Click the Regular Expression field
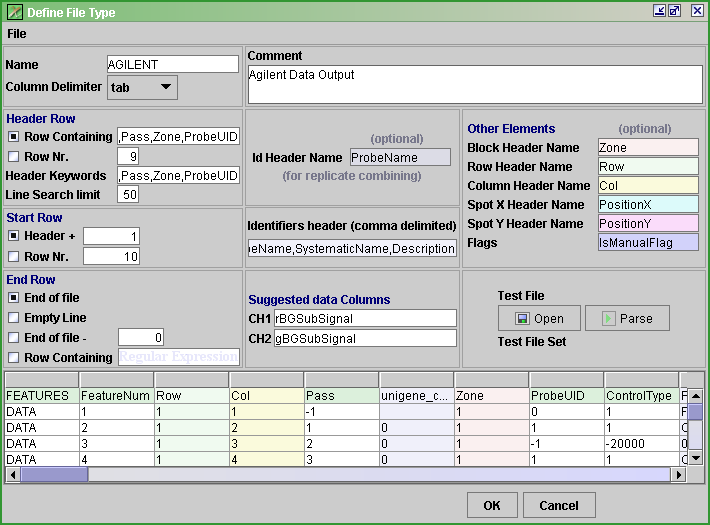 [x=179, y=357]
